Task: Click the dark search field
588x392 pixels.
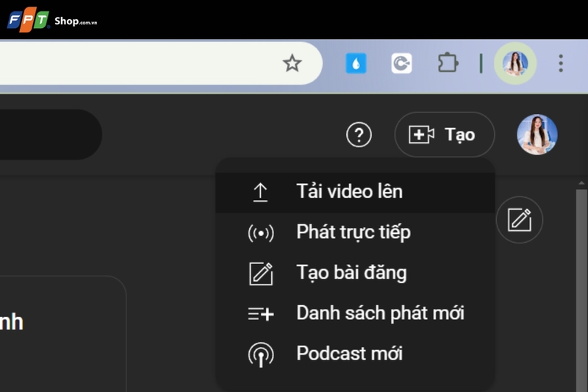Action: tap(51, 135)
